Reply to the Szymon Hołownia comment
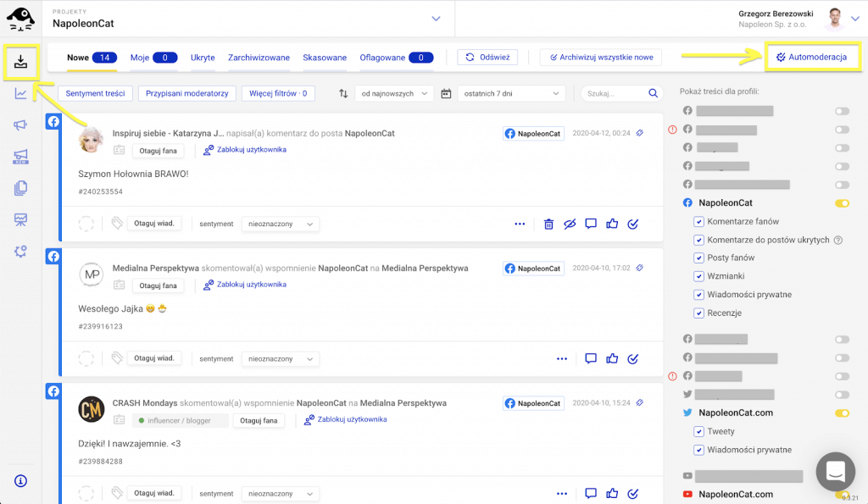Screen dimensions: 868x504 click(x=591, y=224)
